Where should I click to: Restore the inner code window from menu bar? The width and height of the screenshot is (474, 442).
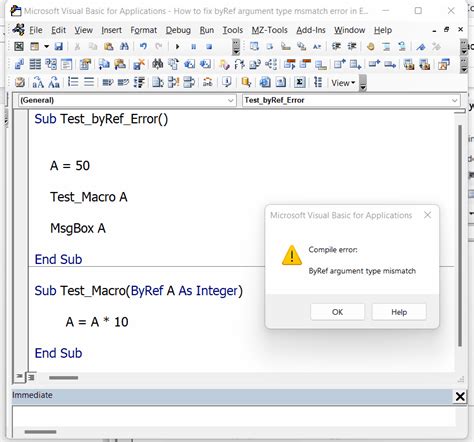click(447, 30)
